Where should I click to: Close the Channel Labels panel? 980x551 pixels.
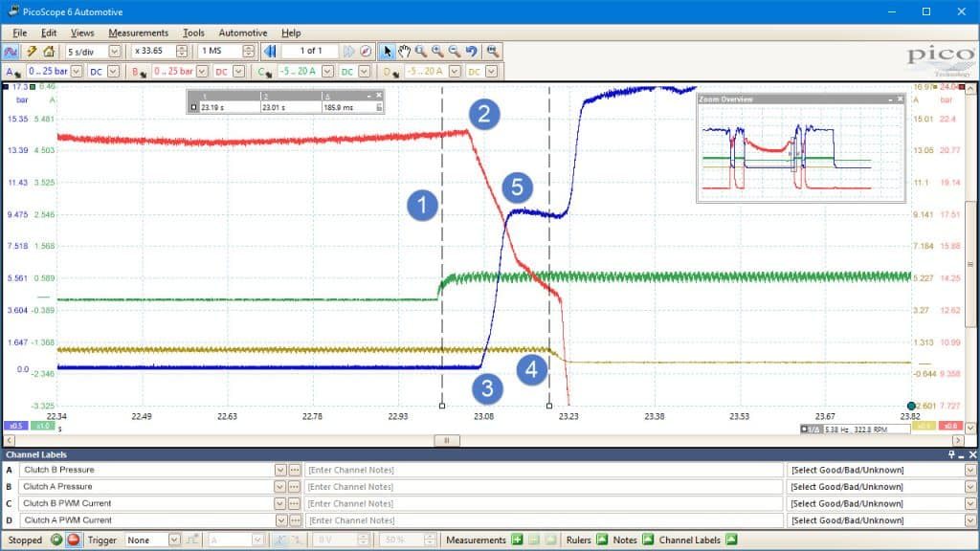click(972, 454)
